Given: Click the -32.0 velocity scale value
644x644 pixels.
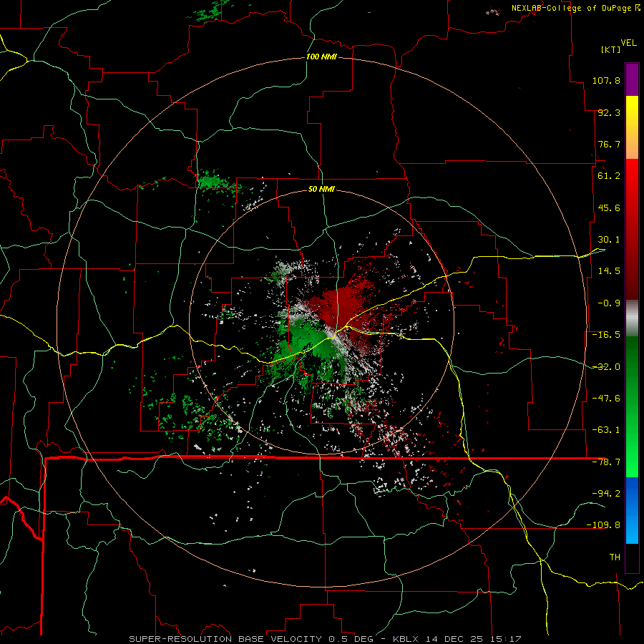Looking at the screenshot, I should coord(606,367).
